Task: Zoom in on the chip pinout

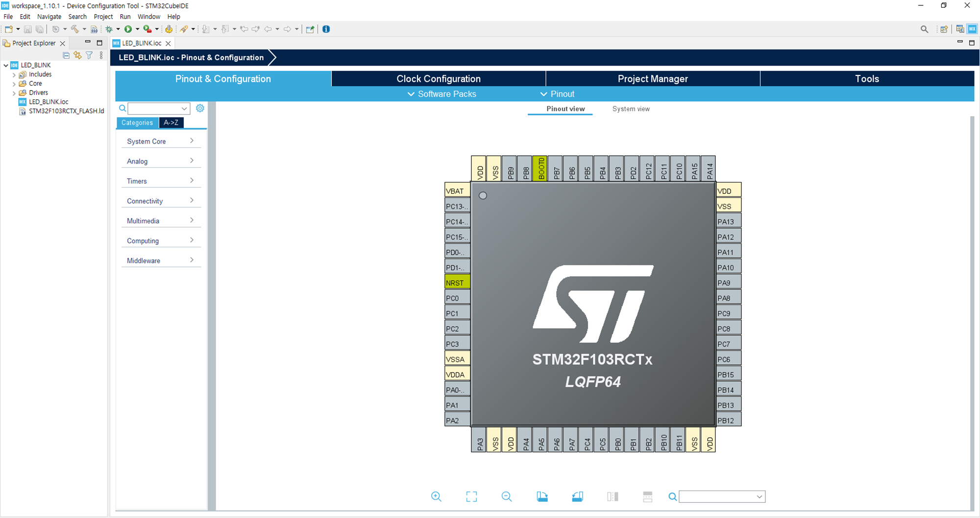Action: pos(436,496)
